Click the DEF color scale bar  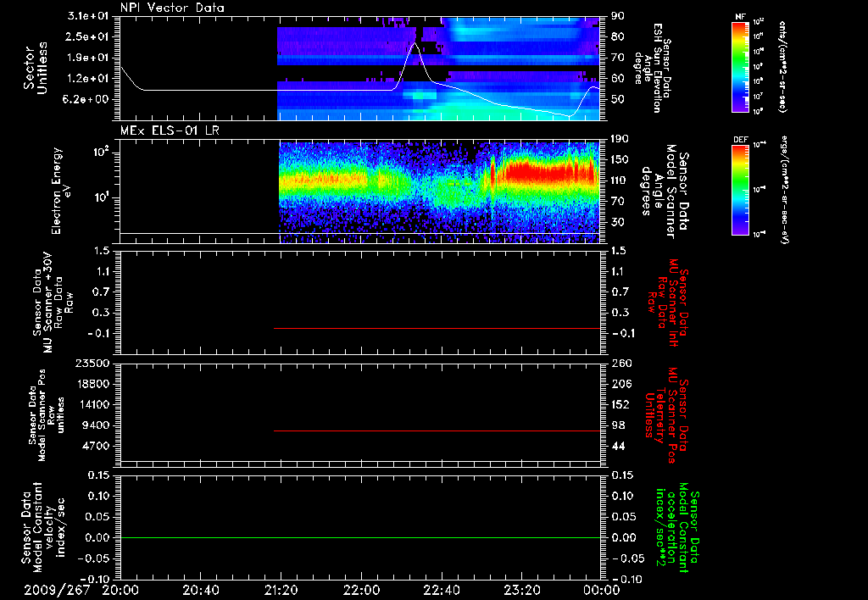coord(741,190)
